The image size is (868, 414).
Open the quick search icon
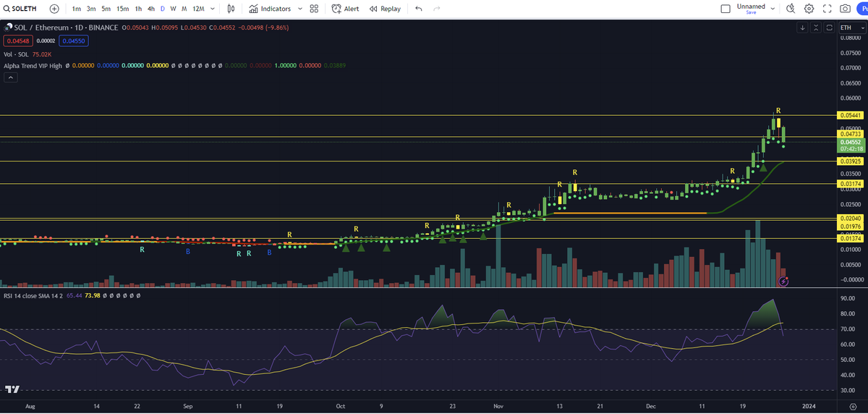(x=791, y=9)
